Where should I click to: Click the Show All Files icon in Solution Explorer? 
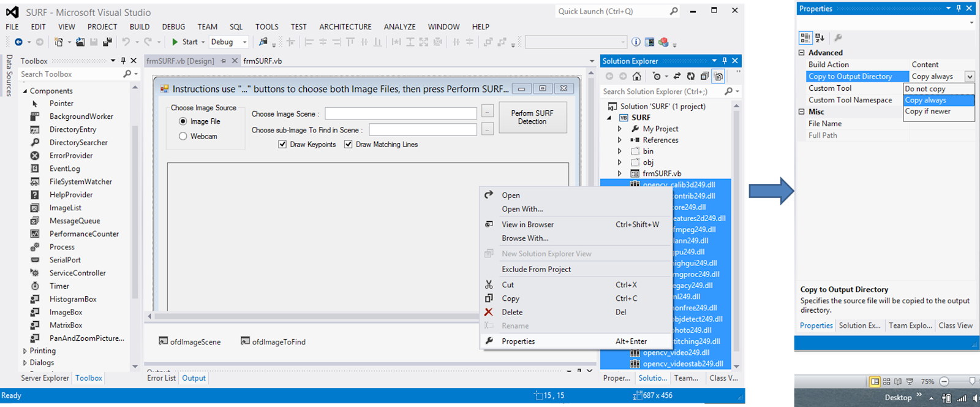718,76
